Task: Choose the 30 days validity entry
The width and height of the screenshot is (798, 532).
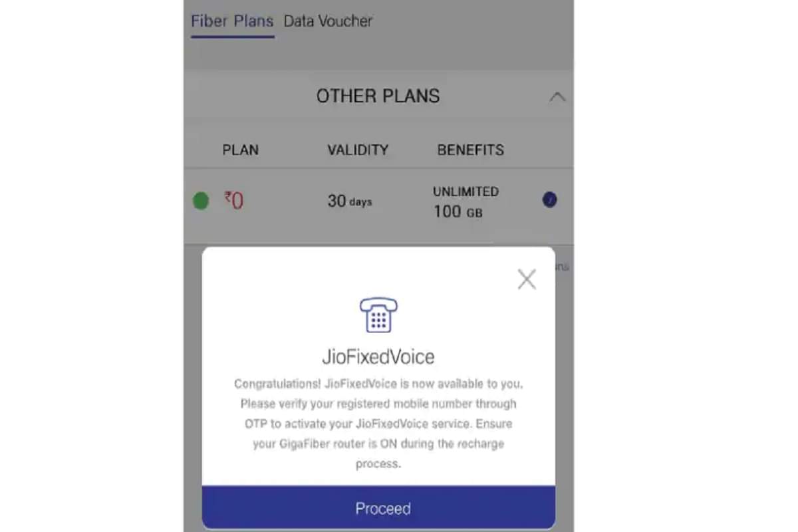Action: pyautogui.click(x=350, y=201)
